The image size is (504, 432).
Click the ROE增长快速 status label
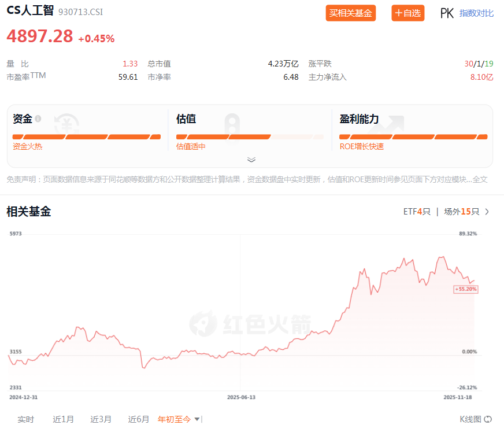coord(362,147)
